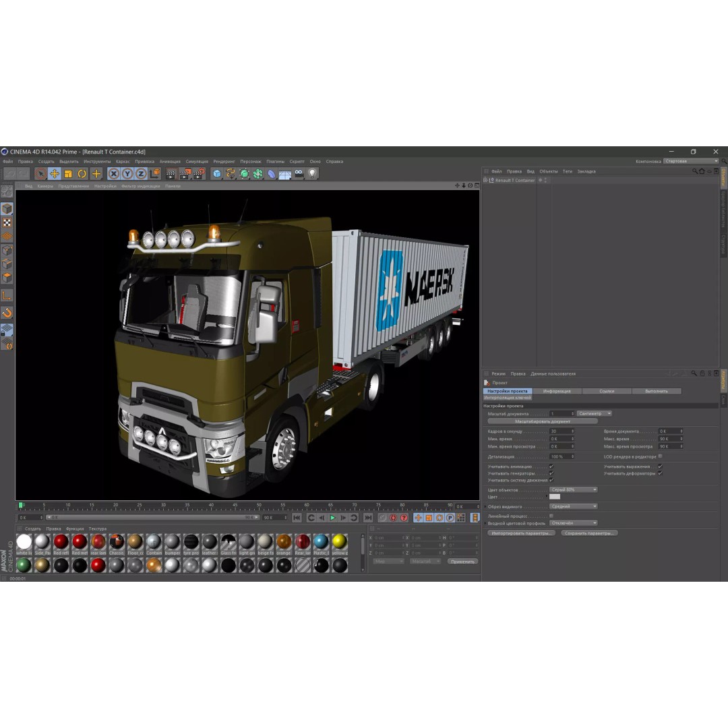Expand the Обрез видимого disclosure triangle

485,506
